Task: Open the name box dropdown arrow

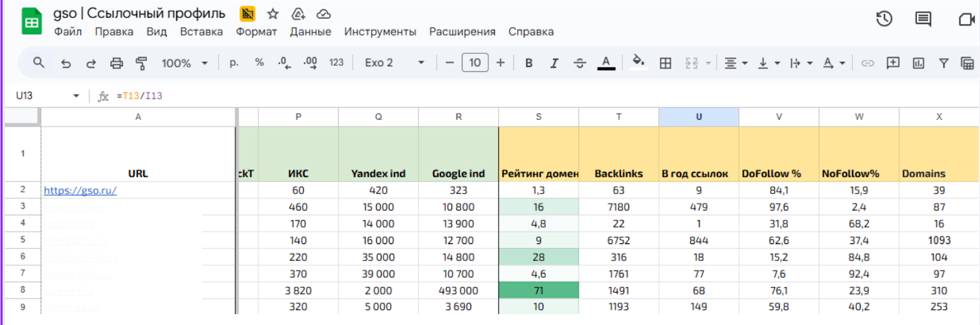Action: (x=76, y=96)
